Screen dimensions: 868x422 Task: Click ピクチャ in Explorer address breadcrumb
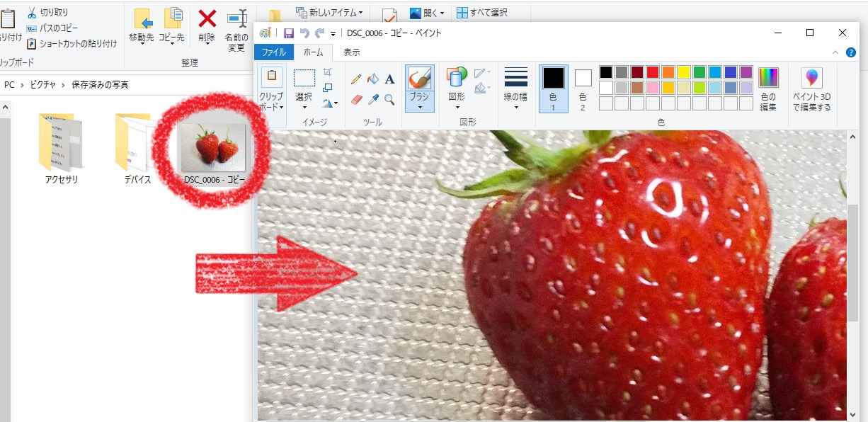tap(44, 85)
